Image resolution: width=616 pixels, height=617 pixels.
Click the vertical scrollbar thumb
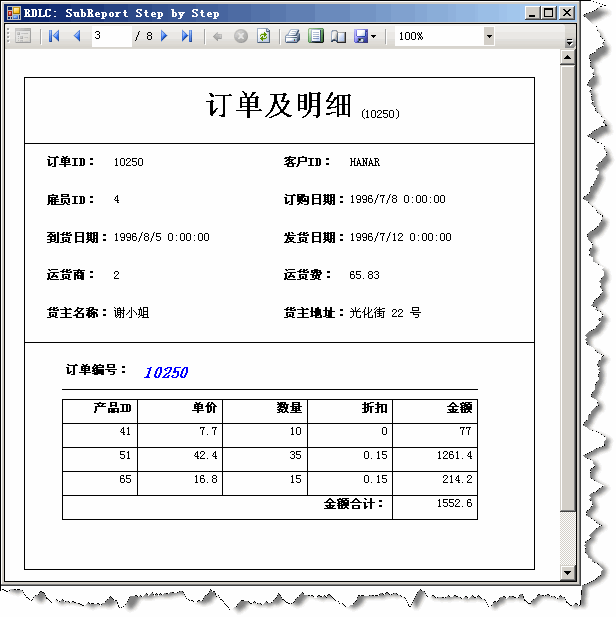[x=567, y=289]
